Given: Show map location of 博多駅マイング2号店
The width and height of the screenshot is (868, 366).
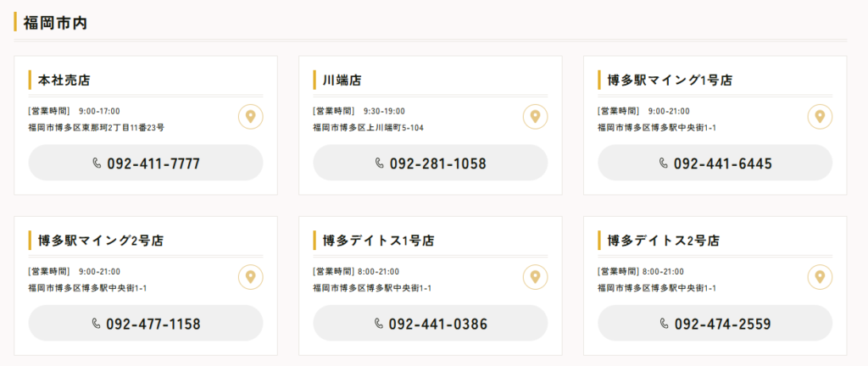Looking at the screenshot, I should [x=251, y=277].
